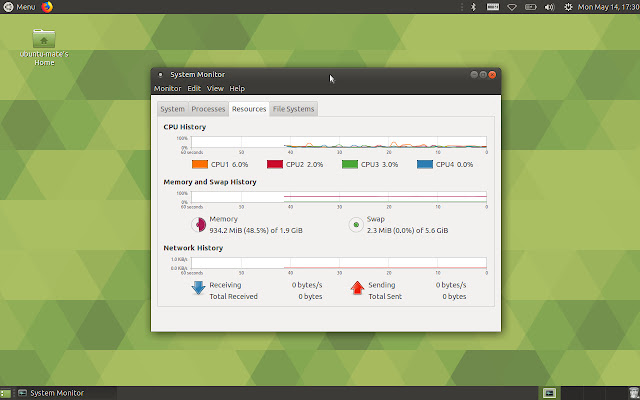
Task: Open the Edit menu
Action: pos(194,89)
